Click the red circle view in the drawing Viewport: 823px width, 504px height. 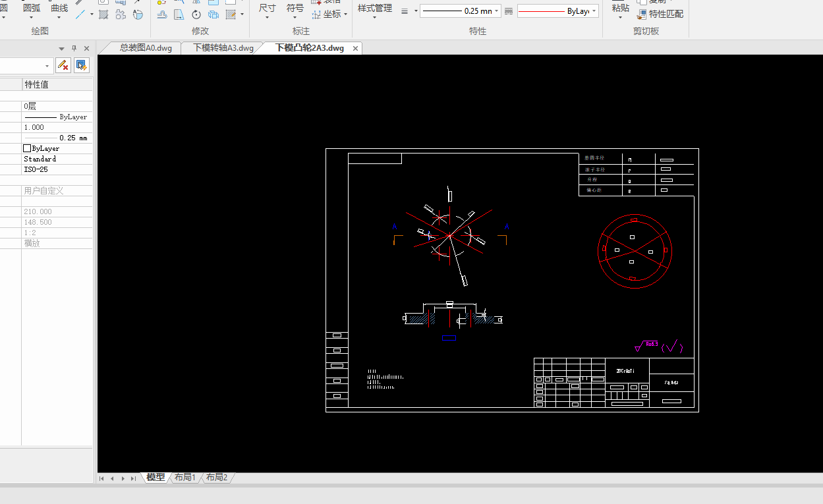click(634, 250)
